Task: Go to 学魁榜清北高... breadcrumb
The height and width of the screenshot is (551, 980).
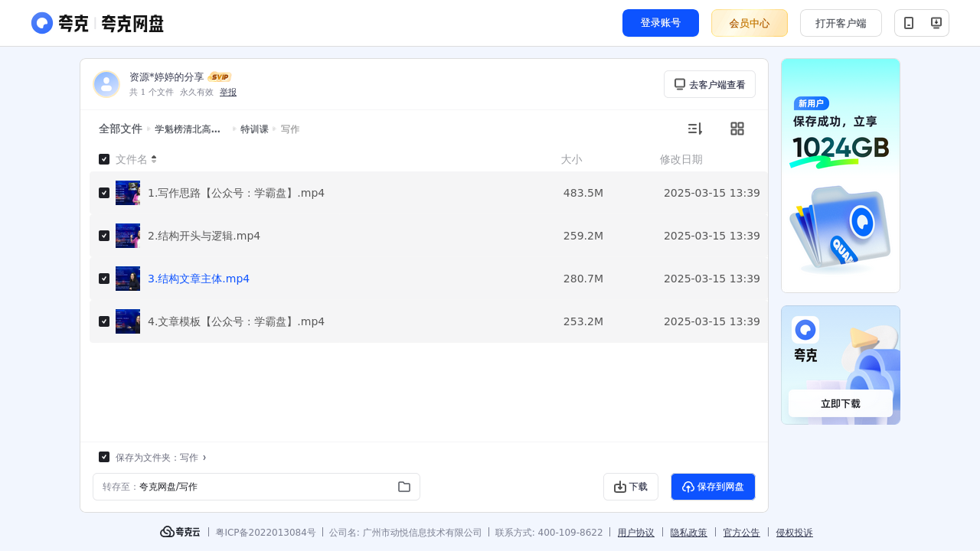Action: pos(188,129)
